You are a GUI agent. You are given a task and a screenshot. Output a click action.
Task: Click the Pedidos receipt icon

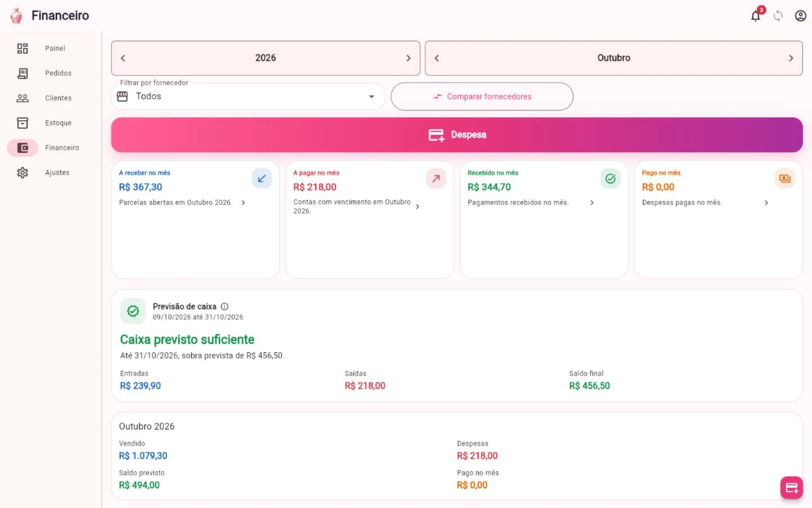point(23,73)
